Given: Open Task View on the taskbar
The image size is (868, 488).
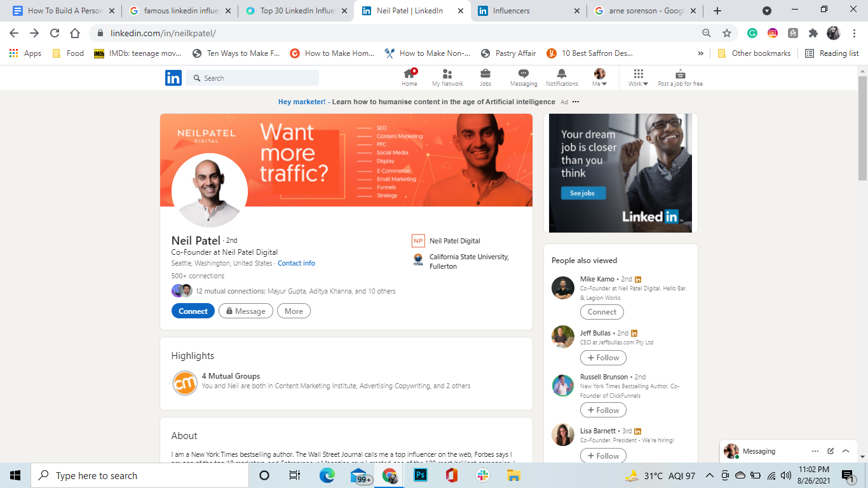Looking at the screenshot, I should pos(295,475).
